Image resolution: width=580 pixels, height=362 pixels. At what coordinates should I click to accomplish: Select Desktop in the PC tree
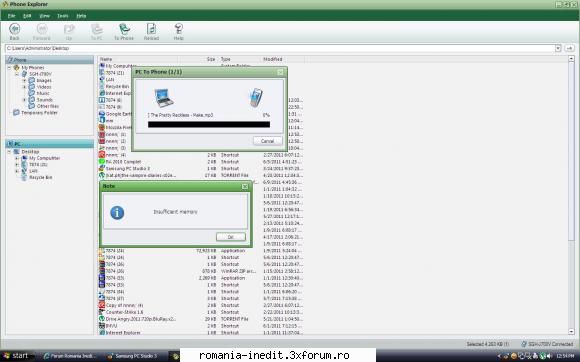click(x=26, y=152)
